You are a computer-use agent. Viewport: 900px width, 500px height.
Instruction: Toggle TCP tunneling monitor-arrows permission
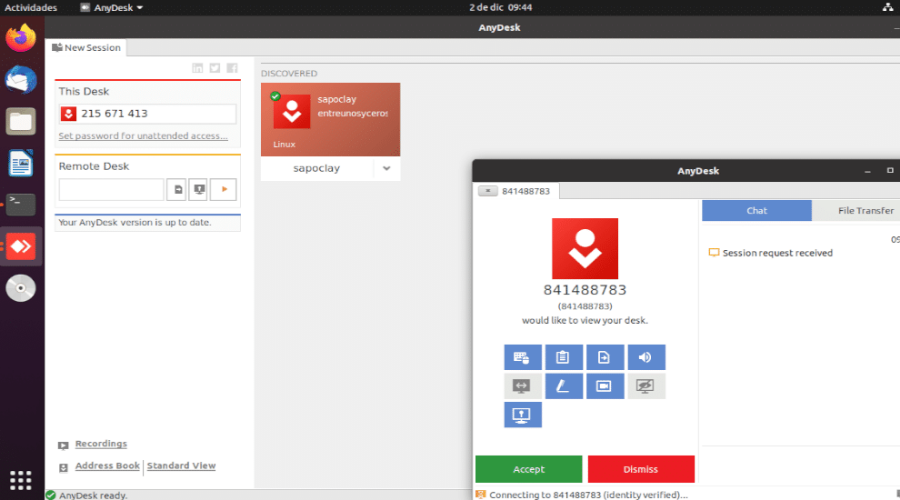tap(522, 386)
